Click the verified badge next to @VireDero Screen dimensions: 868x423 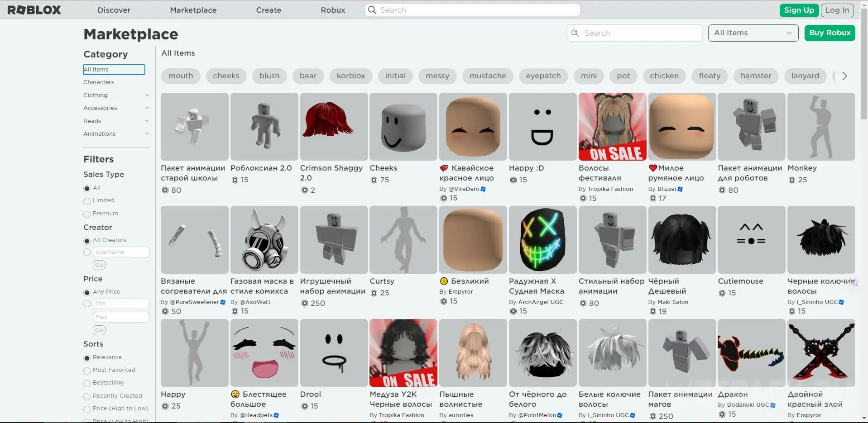pyautogui.click(x=483, y=189)
